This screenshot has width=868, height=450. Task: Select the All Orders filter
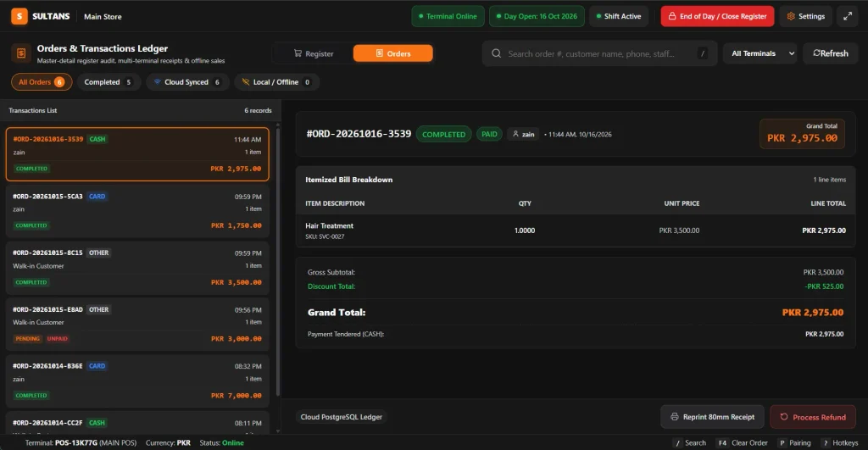[42, 82]
